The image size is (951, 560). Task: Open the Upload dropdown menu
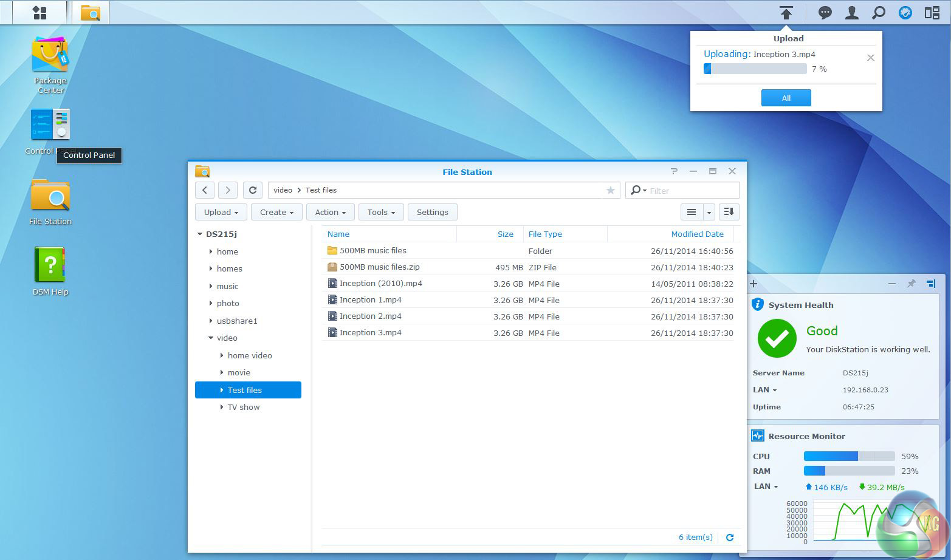point(221,212)
